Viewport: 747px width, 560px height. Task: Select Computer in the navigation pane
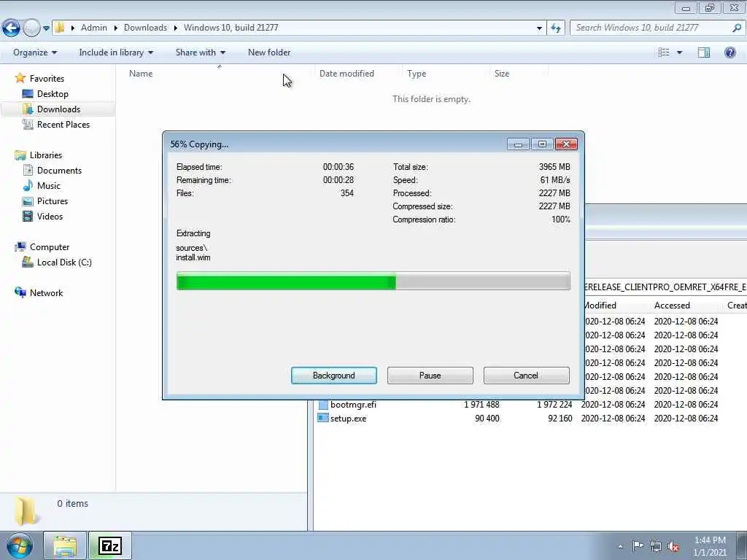[x=50, y=247]
